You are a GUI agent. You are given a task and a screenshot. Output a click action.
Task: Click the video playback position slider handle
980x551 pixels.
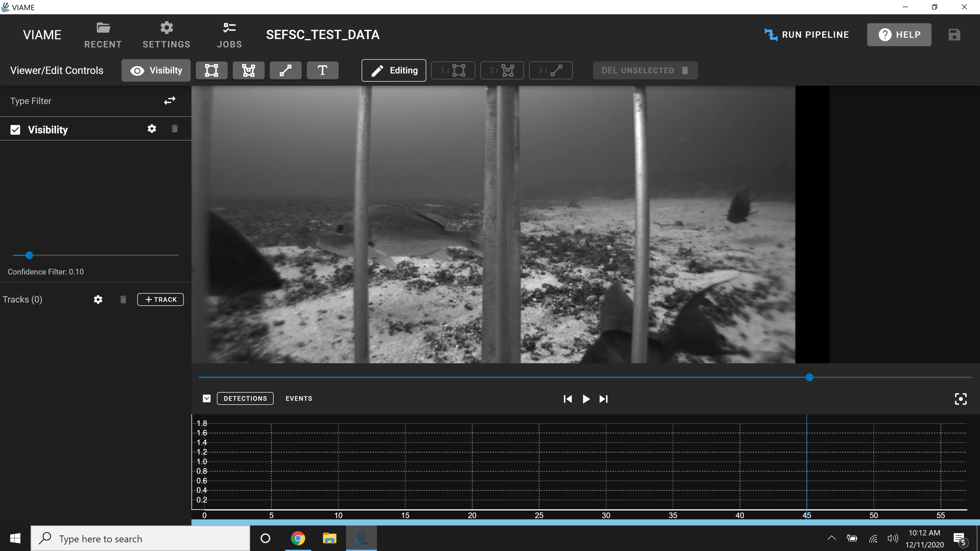point(810,377)
